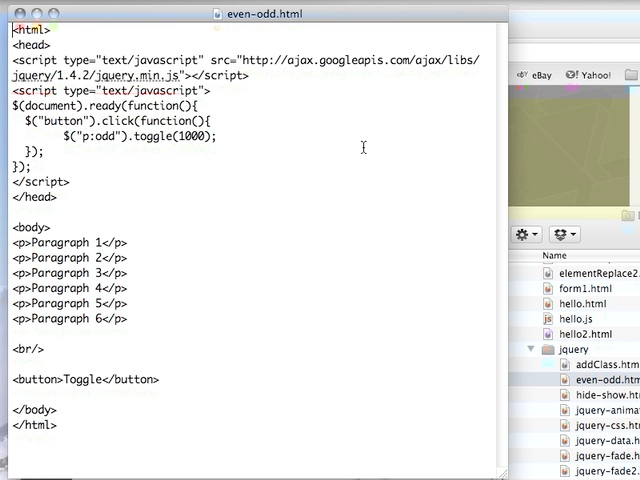The width and height of the screenshot is (640, 480).
Task: Click the jquery-css.html file icon
Action: [x=564, y=425]
